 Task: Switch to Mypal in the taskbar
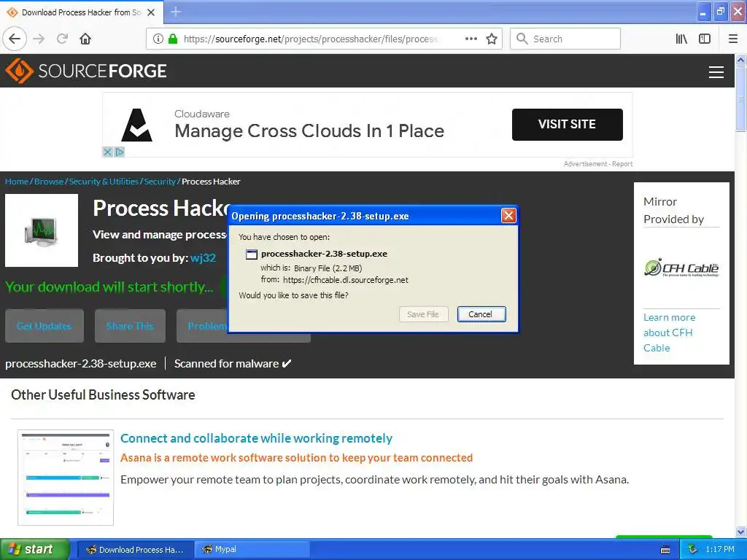click(252, 550)
